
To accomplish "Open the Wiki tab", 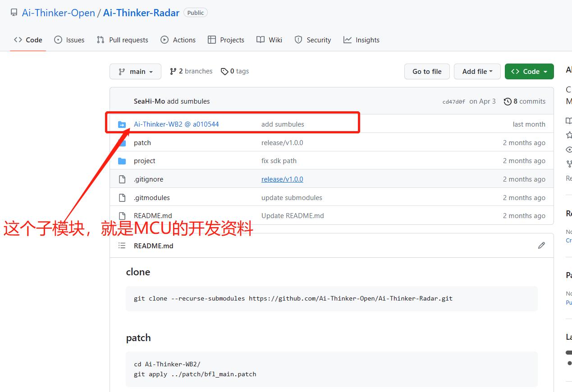I will tap(269, 40).
